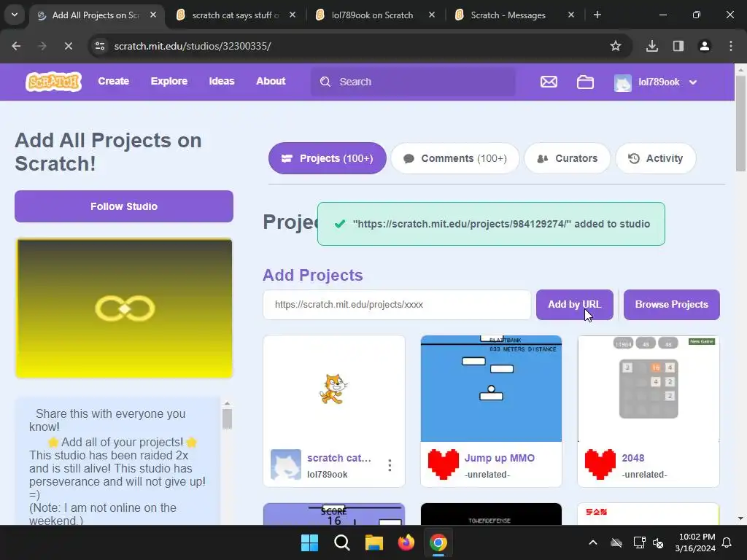Screen dimensions: 747x560
Task: Expand the lol789ook account dropdown arrow
Action: 693,82
